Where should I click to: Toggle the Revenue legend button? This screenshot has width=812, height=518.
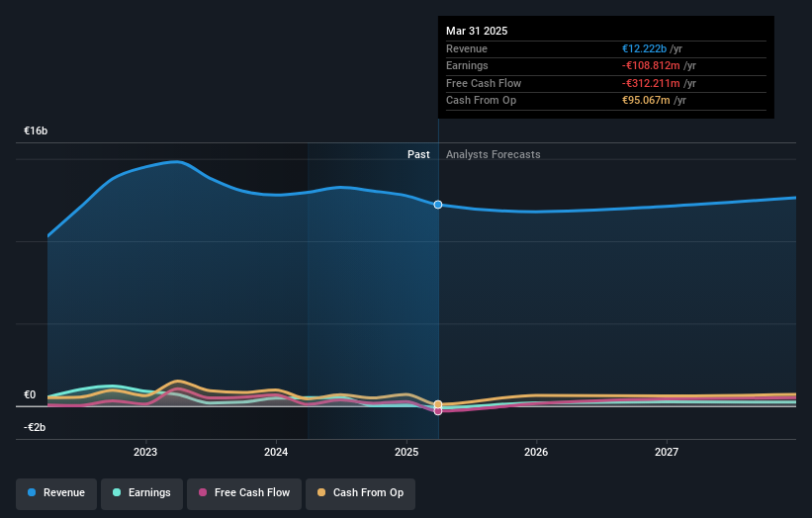56,493
